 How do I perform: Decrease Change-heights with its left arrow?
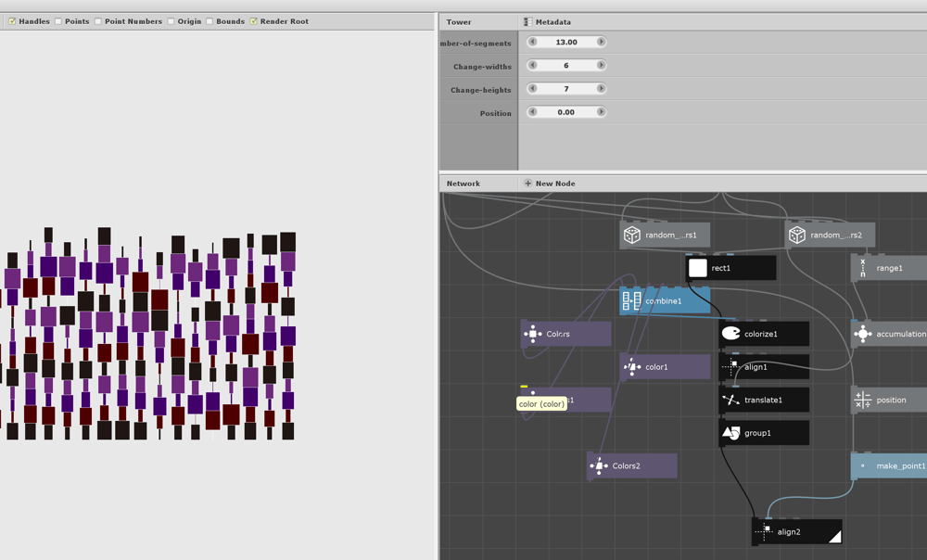pyautogui.click(x=532, y=88)
